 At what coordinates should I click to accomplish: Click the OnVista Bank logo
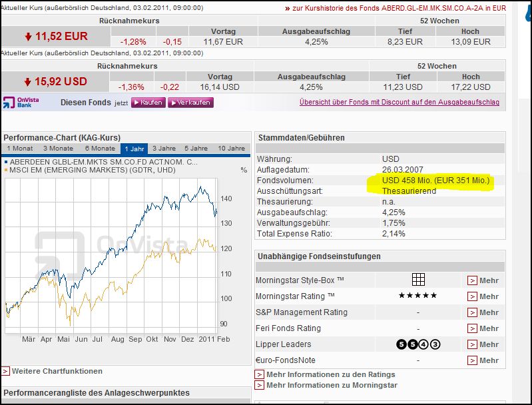[21, 102]
